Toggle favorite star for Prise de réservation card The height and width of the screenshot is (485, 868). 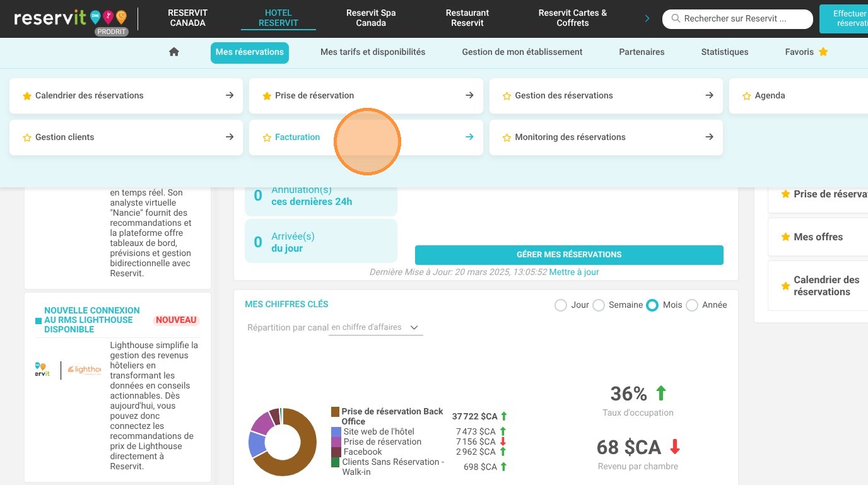[x=267, y=96]
